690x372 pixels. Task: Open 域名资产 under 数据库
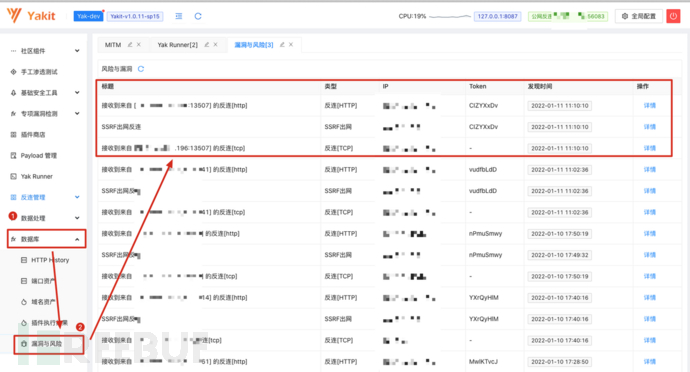click(x=43, y=302)
